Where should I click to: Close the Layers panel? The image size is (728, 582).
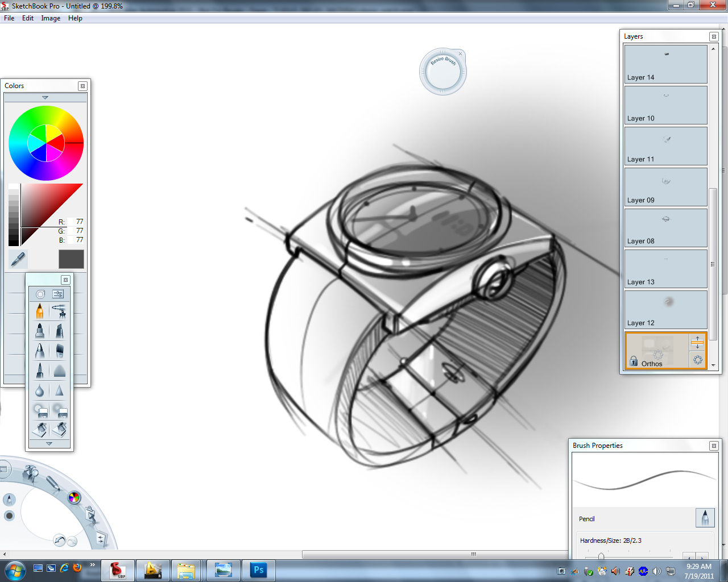click(714, 36)
